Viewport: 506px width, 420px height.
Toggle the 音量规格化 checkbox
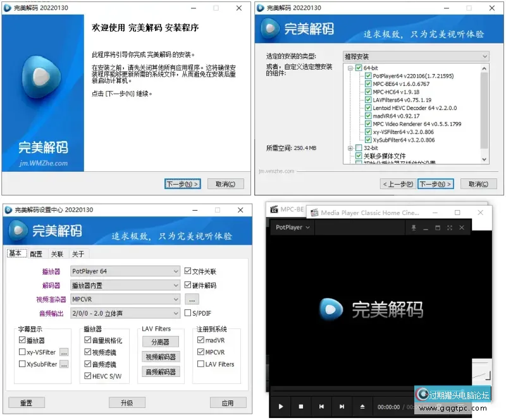pos(87,340)
